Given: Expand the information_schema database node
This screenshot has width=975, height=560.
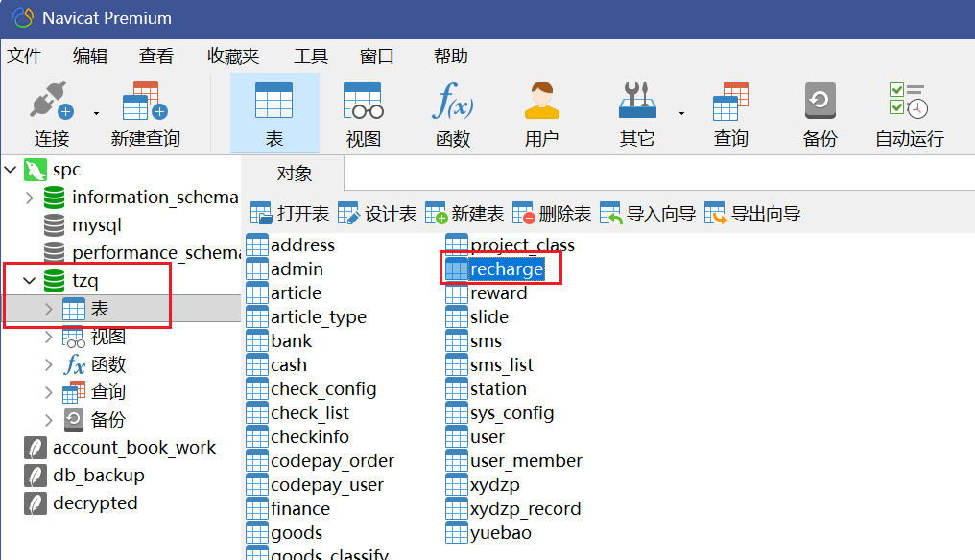Looking at the screenshot, I should (30, 198).
